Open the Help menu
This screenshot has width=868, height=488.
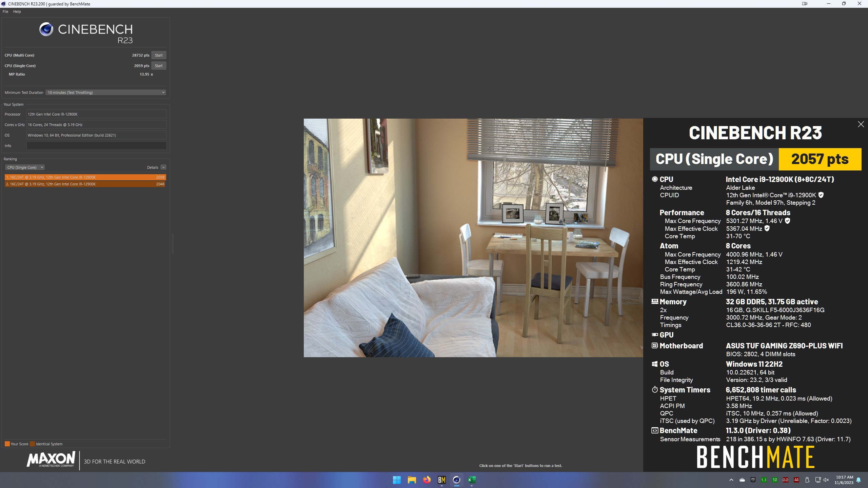(17, 12)
